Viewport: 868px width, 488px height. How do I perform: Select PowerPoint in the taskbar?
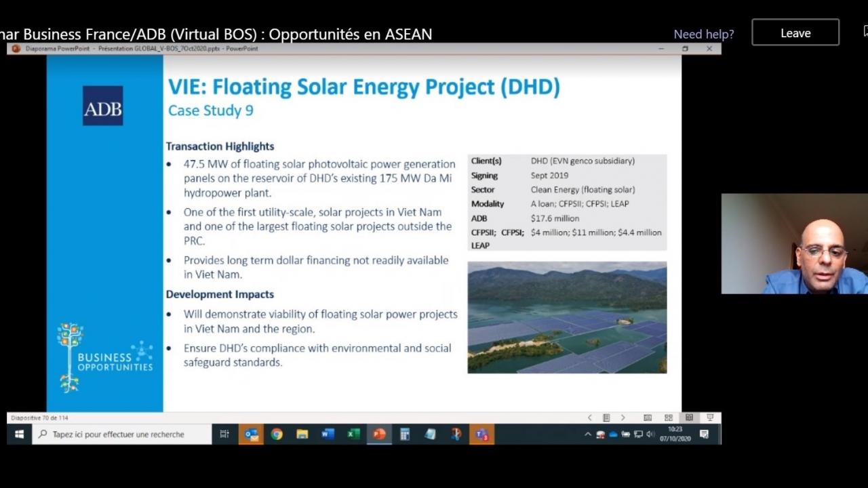tap(379, 434)
